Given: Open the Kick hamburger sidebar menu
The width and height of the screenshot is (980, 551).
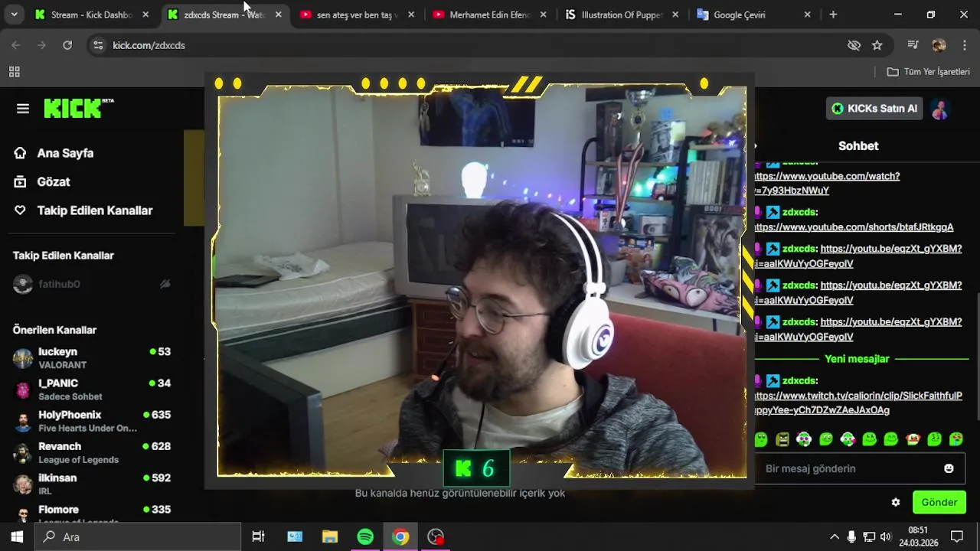Looking at the screenshot, I should [x=23, y=109].
